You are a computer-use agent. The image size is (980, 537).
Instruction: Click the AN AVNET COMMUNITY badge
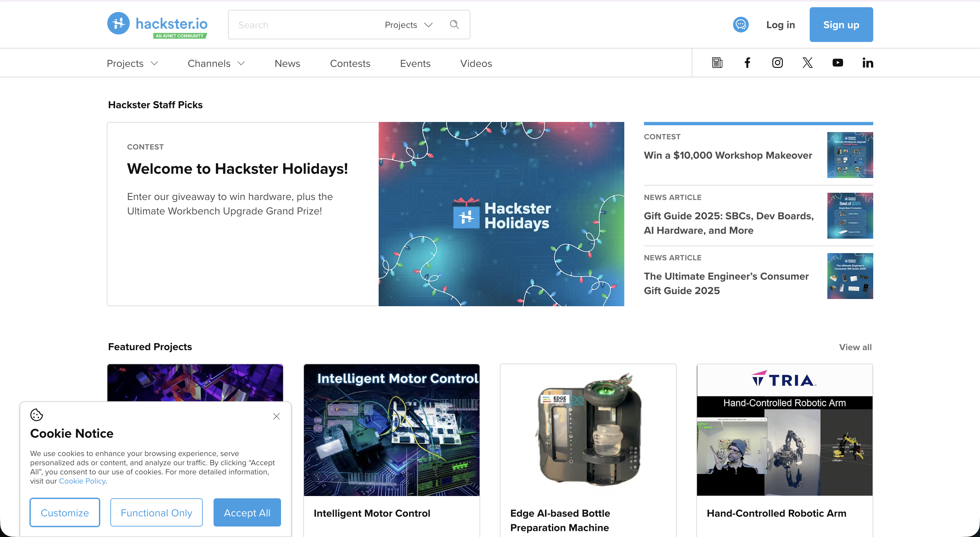click(180, 36)
